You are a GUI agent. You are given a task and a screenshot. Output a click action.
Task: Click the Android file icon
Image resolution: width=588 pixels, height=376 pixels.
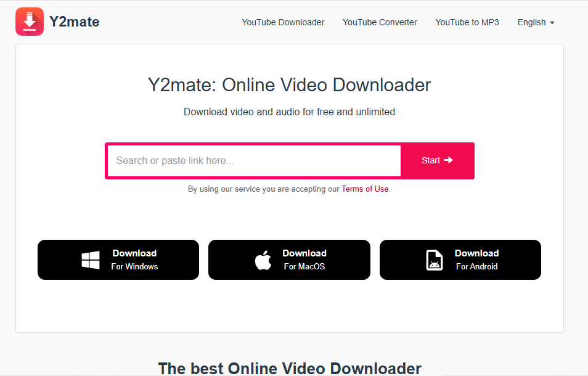[435, 260]
